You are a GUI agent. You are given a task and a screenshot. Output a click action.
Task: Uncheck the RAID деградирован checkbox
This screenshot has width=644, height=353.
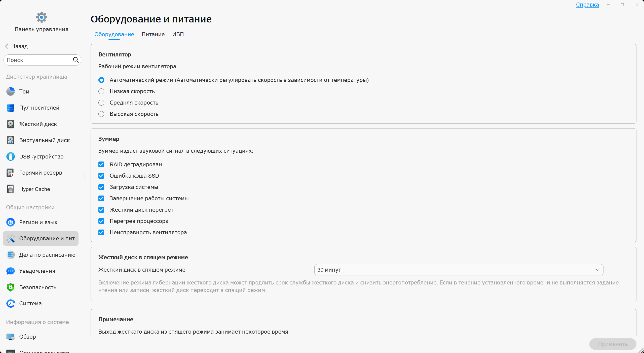pos(101,165)
